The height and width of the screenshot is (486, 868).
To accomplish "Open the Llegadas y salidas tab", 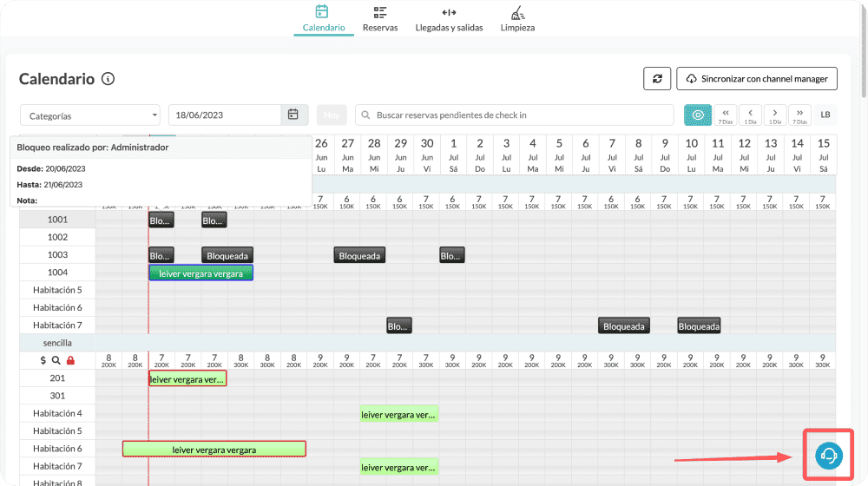I will (449, 18).
